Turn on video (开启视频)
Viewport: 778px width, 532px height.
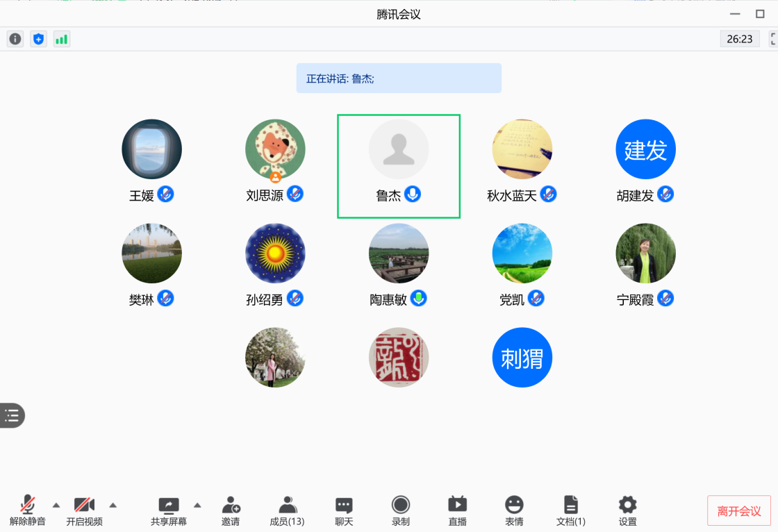[x=84, y=510]
